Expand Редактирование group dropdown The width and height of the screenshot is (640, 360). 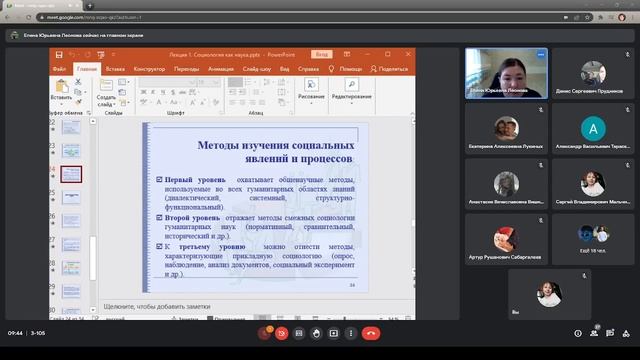pos(351,103)
